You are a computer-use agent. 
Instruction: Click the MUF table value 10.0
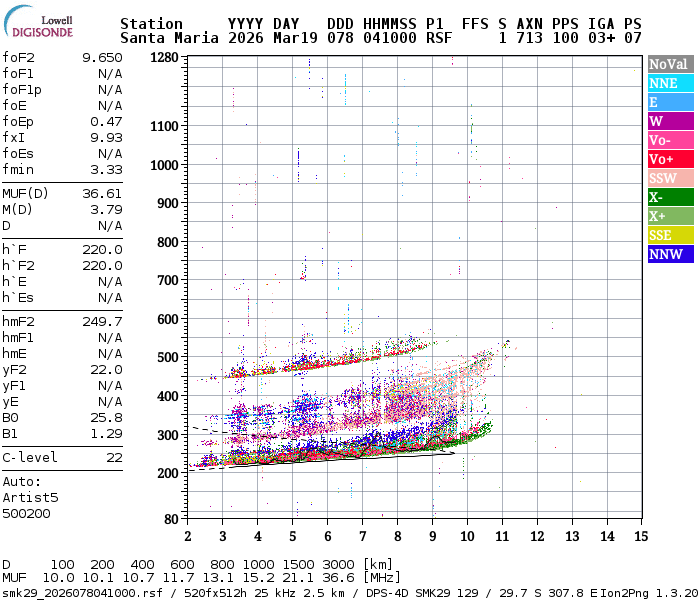58,578
